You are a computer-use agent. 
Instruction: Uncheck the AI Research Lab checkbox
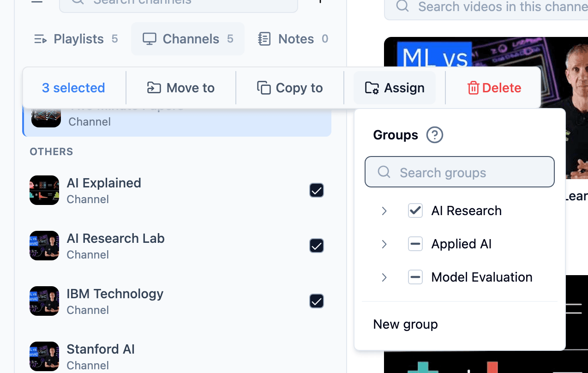[317, 246]
